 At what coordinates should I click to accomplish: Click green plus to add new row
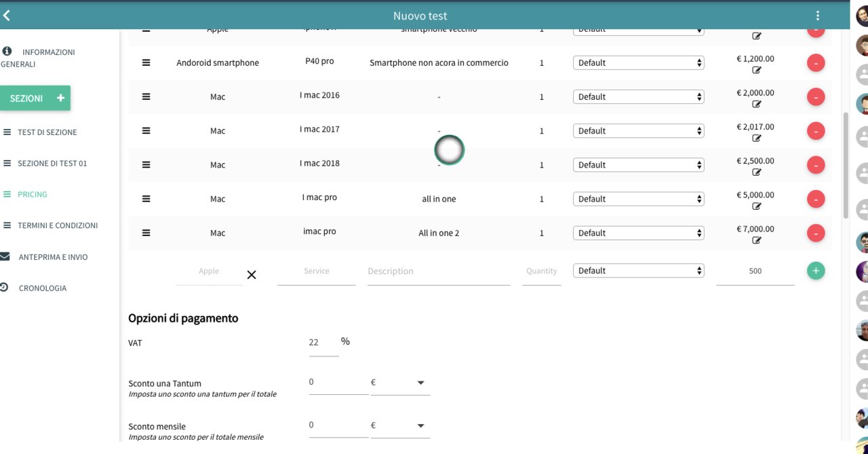point(815,271)
